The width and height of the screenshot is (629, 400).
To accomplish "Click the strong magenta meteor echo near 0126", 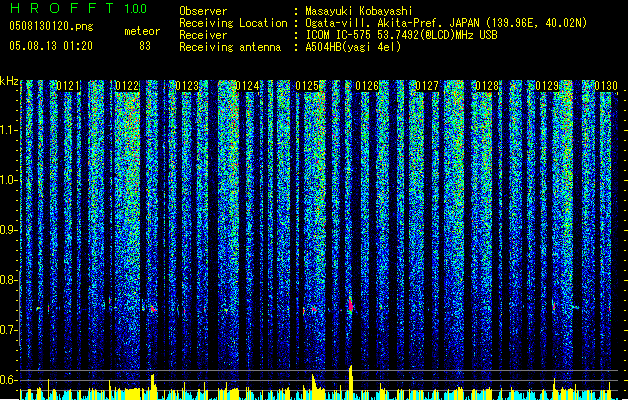I will pyautogui.click(x=351, y=305).
